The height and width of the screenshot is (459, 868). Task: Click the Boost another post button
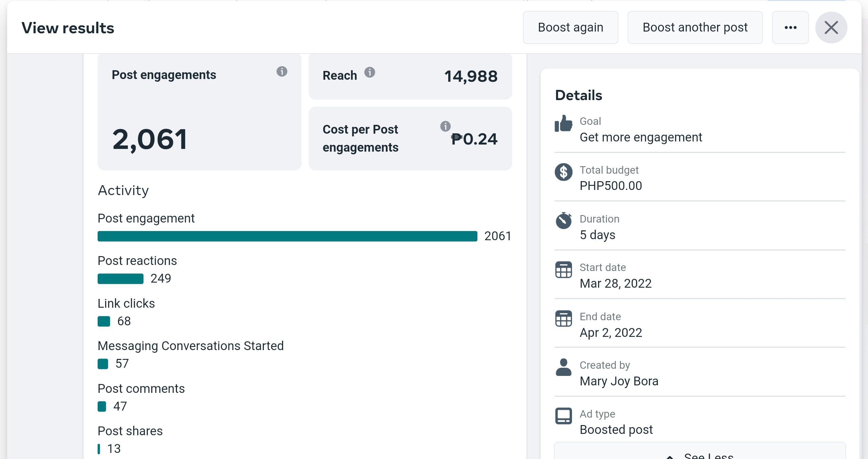click(x=695, y=27)
